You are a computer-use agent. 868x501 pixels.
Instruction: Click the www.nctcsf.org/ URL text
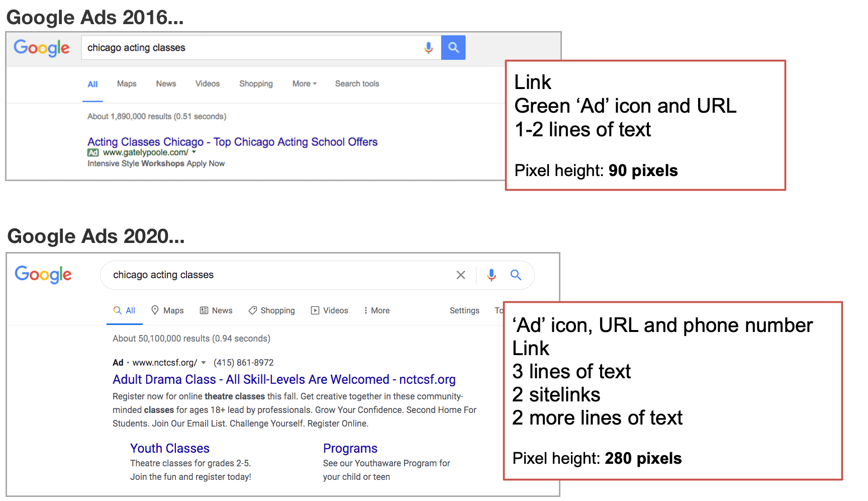tap(165, 363)
